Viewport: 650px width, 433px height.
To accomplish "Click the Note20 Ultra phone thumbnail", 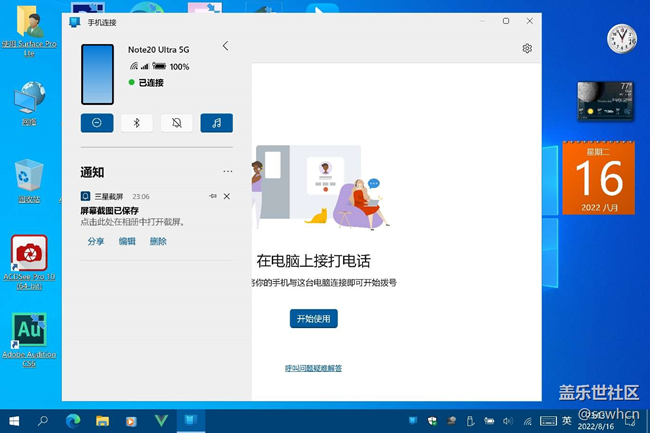I will (x=98, y=74).
